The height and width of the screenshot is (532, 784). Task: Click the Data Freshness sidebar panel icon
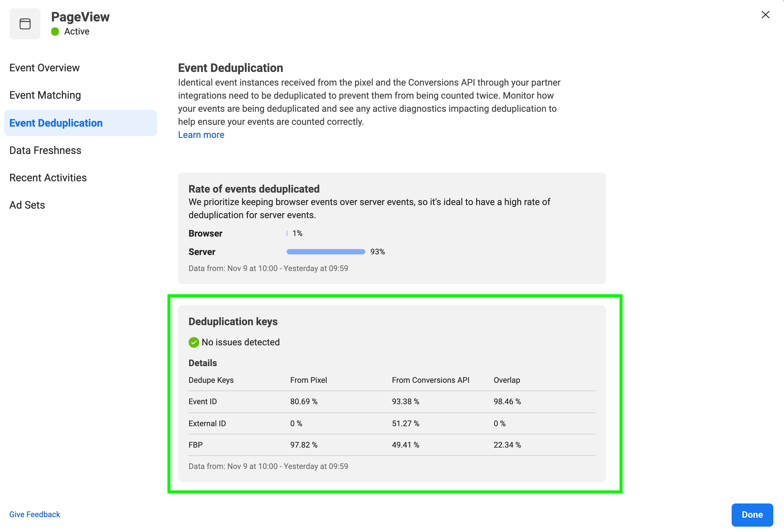(45, 150)
